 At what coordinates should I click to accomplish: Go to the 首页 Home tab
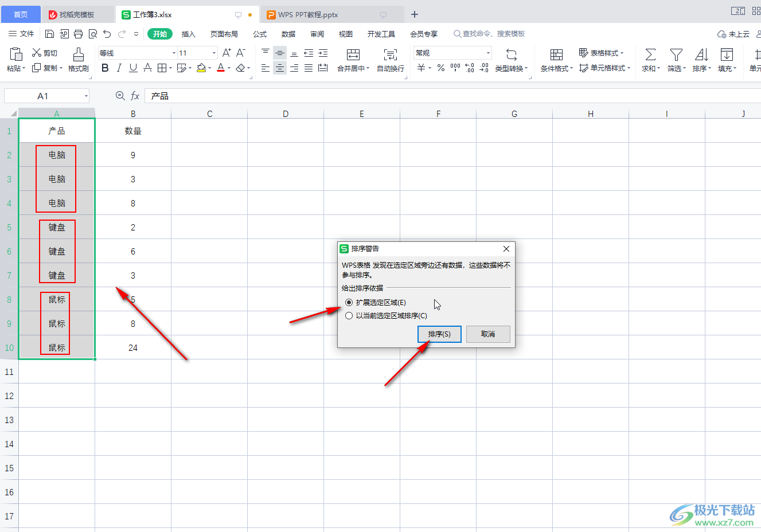pyautogui.click(x=21, y=14)
